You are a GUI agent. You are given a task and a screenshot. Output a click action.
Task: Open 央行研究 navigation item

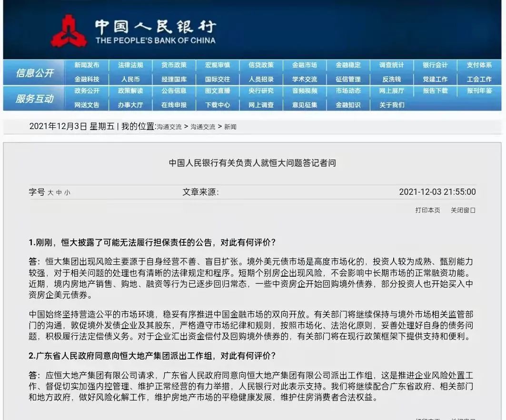coord(261,91)
